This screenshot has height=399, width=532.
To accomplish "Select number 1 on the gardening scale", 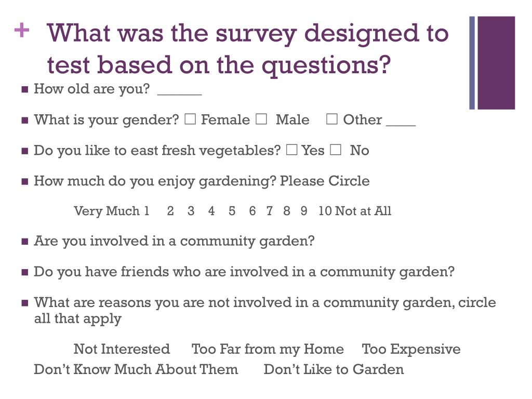I will 147,211.
